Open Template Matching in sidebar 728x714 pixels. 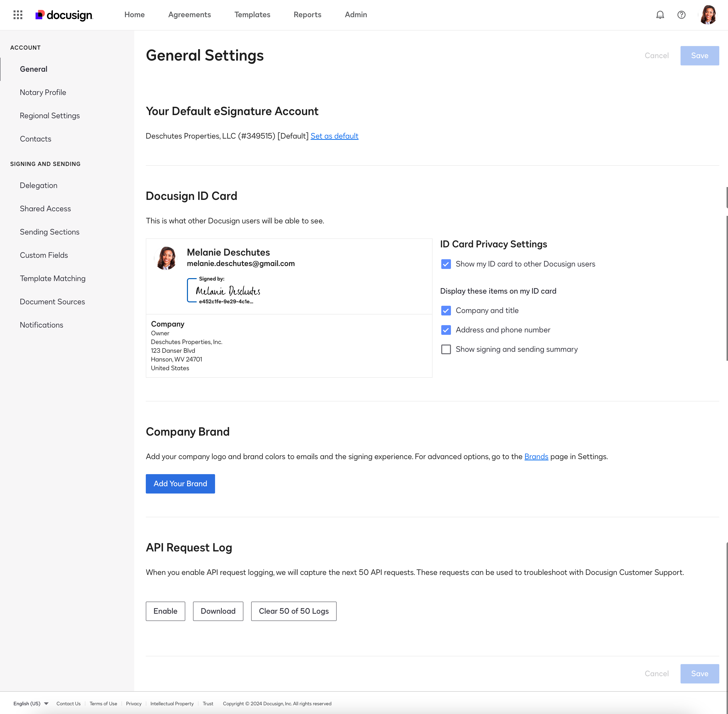pyautogui.click(x=53, y=278)
